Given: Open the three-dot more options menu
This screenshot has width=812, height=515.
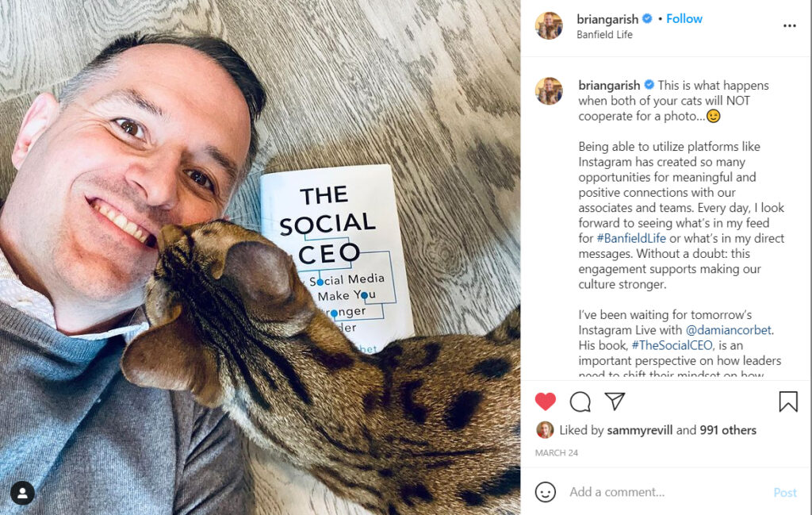Looking at the screenshot, I should tap(789, 25).
